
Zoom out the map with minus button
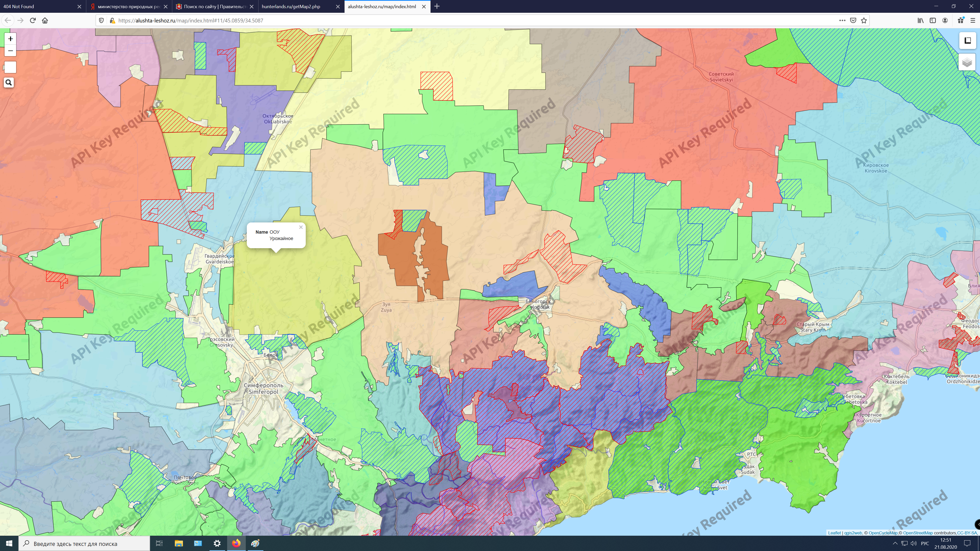pos(10,51)
